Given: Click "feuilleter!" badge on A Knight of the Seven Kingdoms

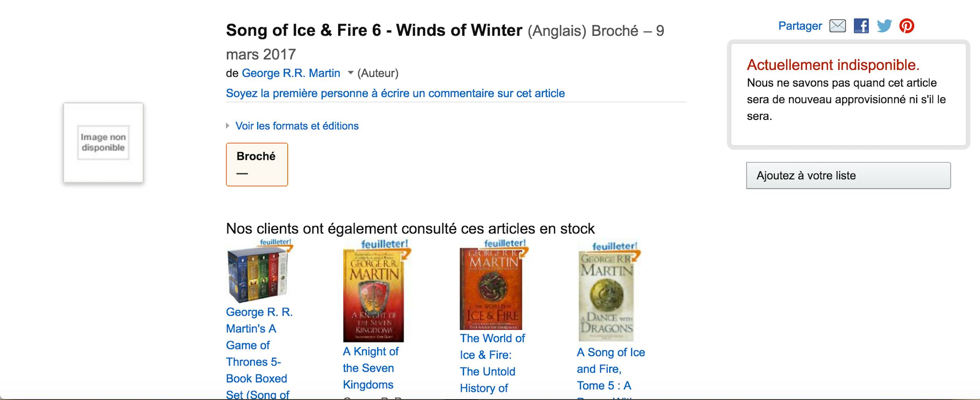Looking at the screenshot, I should [384, 244].
